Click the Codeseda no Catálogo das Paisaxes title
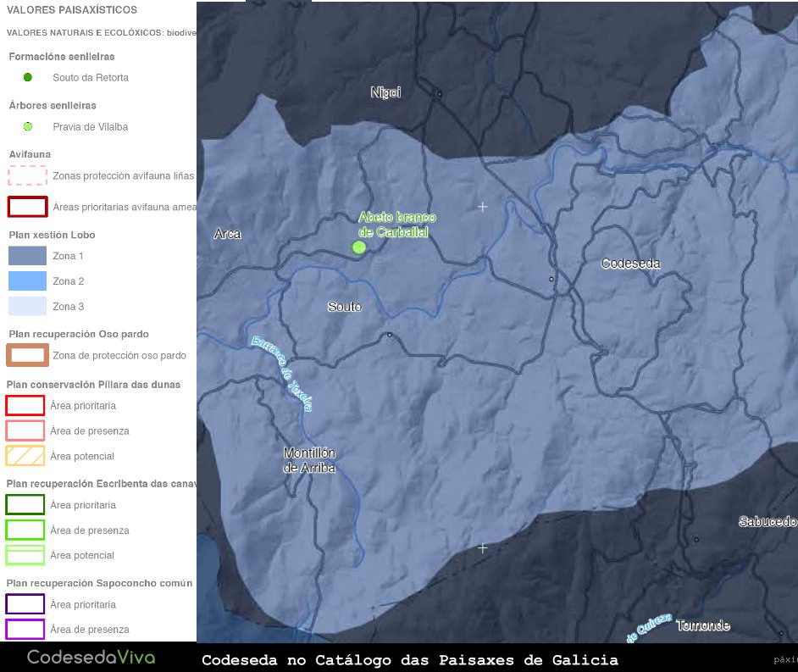The width and height of the screenshot is (798, 672). point(410,660)
